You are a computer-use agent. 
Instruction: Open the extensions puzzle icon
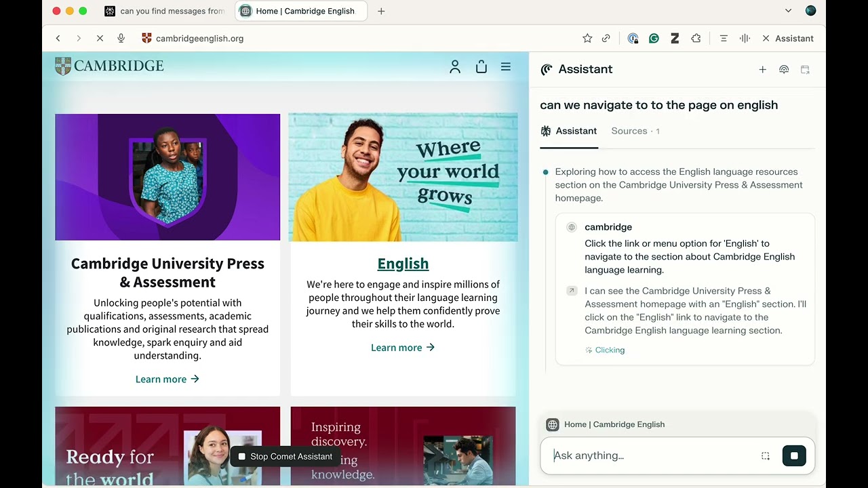(696, 39)
